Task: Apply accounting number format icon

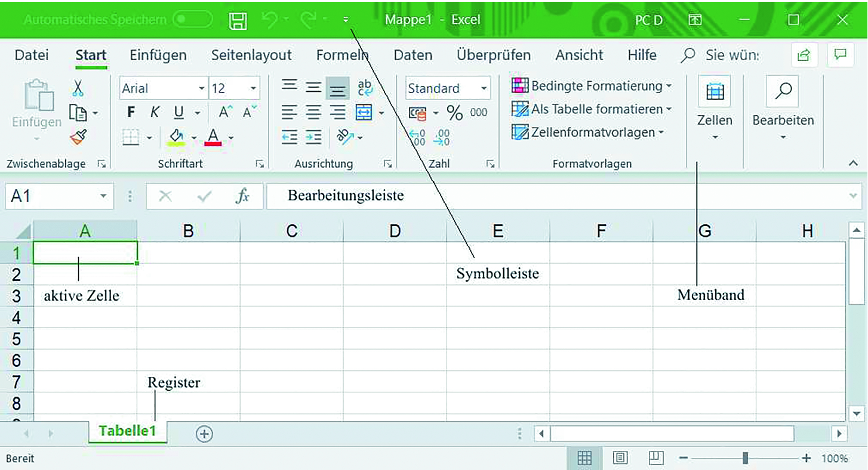Action: coord(417,113)
